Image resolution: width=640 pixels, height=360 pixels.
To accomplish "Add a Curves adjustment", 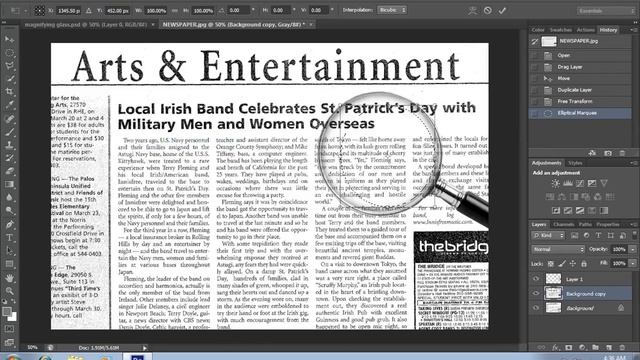I will (580, 184).
